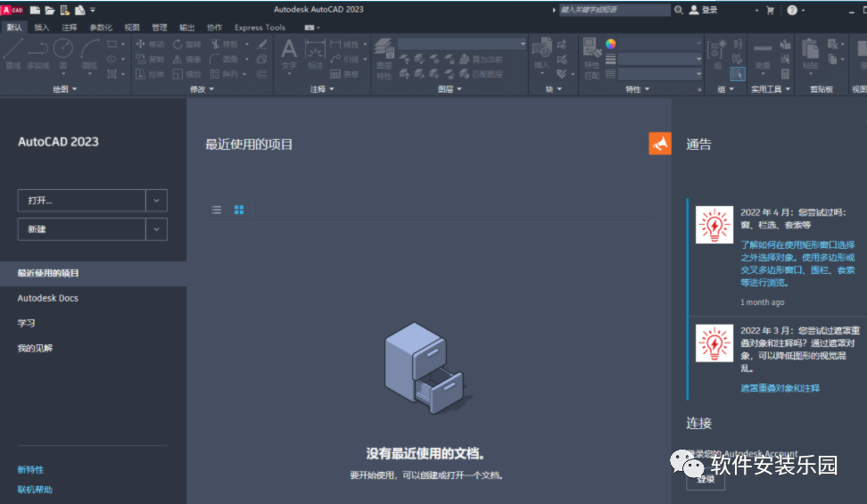Click the object color wheel swatch
This screenshot has width=867, height=504.
pos(610,44)
